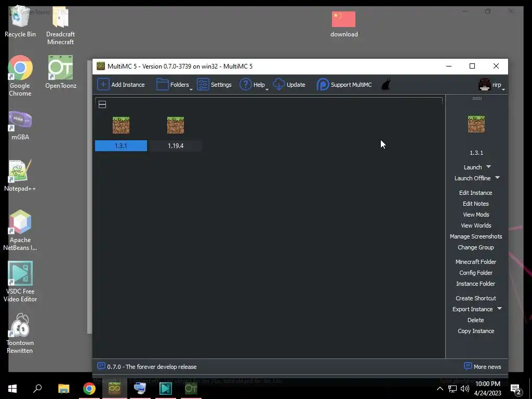Click the 1.19.4 instance label
This screenshot has width=532, height=399.
[176, 146]
